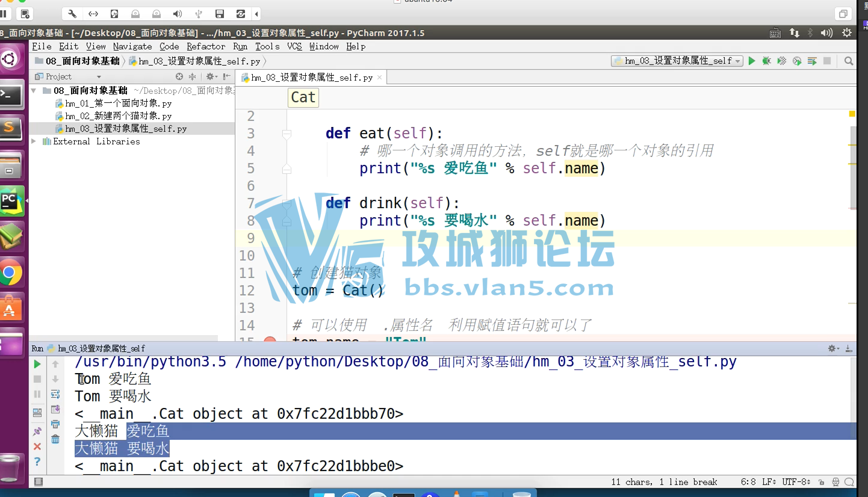The height and width of the screenshot is (497, 868).
Task: Select hm_02_新建两个猫对象.py file
Action: coord(118,116)
